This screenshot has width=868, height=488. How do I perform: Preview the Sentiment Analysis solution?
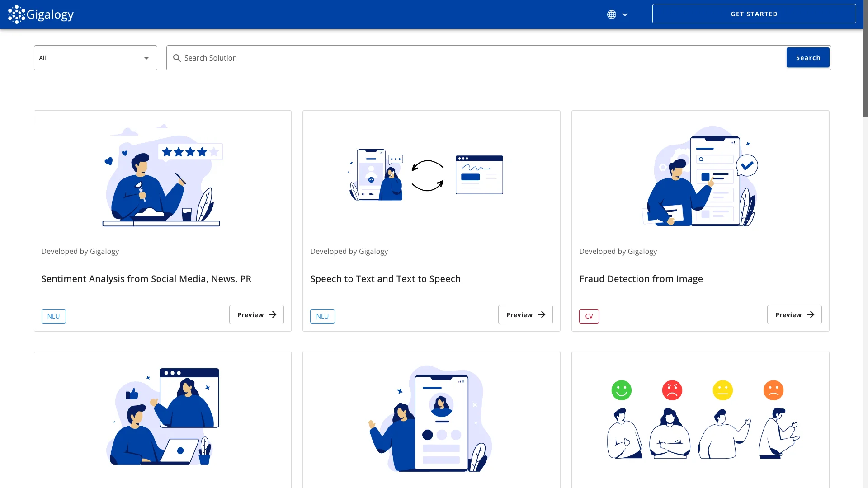256,314
